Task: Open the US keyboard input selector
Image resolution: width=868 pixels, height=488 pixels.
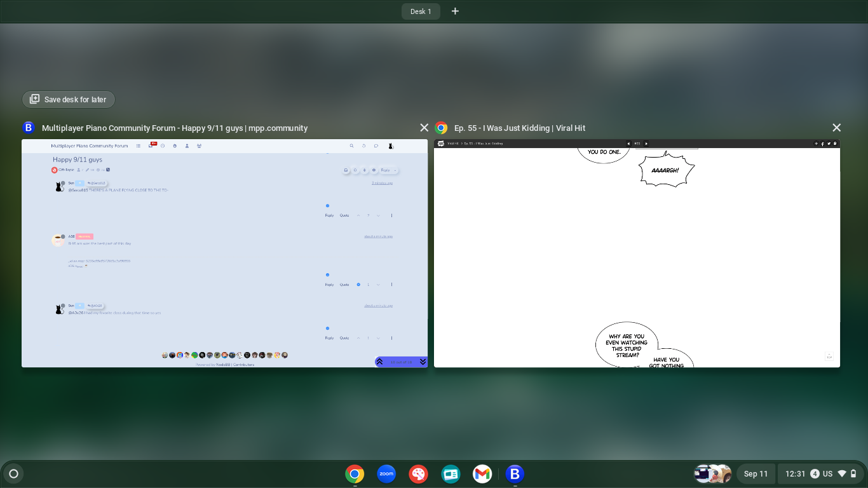Action: point(827,474)
